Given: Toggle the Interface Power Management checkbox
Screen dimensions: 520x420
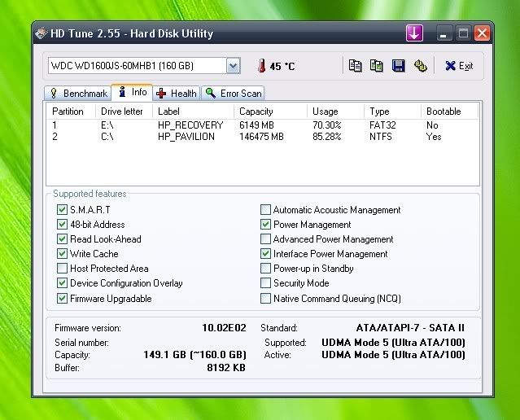Looking at the screenshot, I should click(x=265, y=253).
